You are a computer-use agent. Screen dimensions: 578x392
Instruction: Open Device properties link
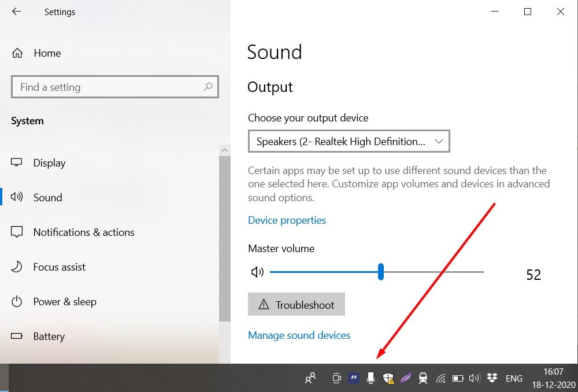pos(287,220)
